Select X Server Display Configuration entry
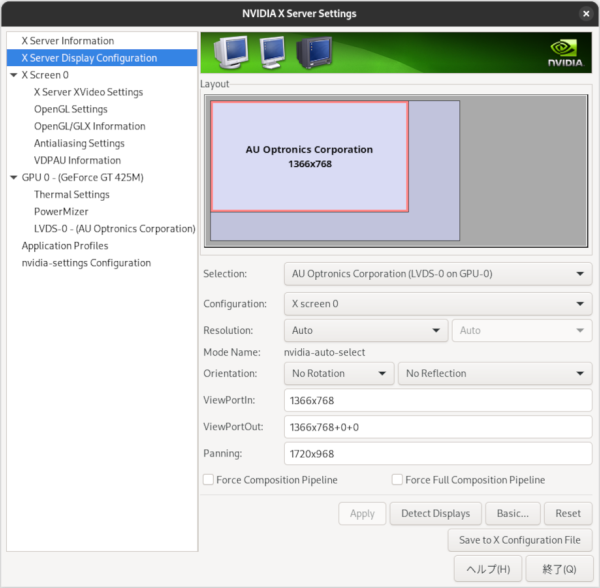 (102, 58)
